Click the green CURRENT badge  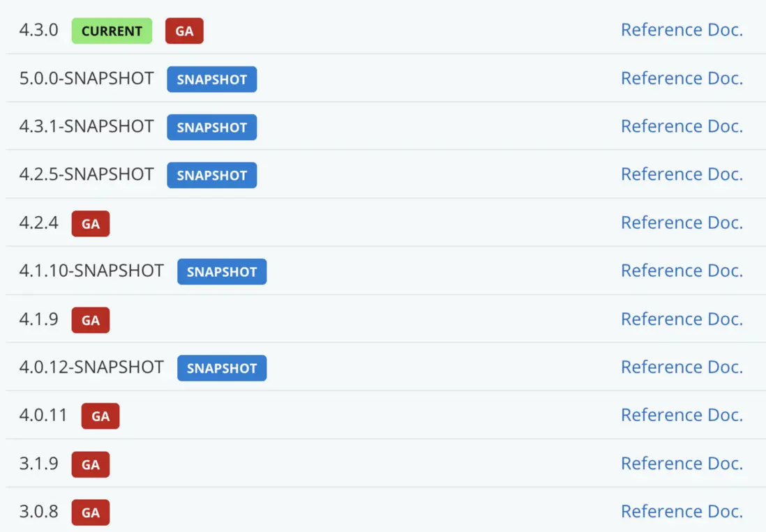[x=112, y=31]
